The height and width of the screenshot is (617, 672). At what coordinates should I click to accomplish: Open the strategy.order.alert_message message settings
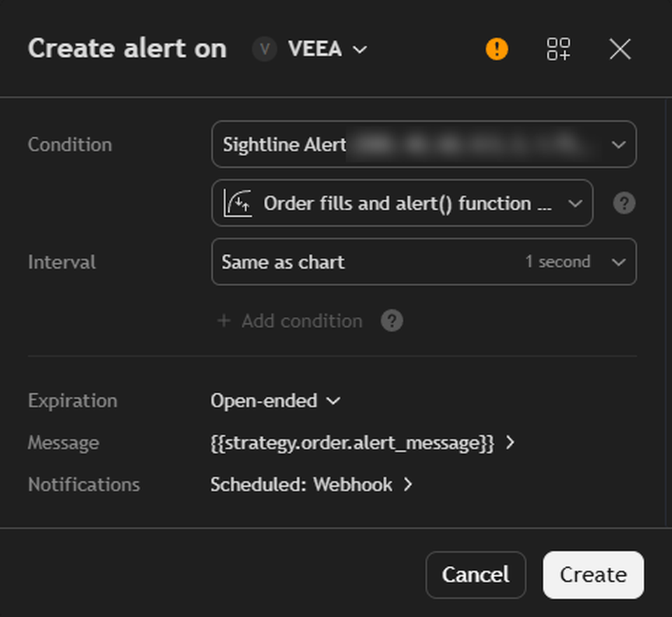click(x=362, y=443)
